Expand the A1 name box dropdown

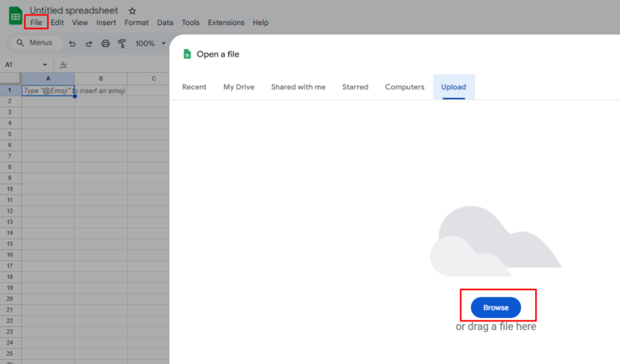(45, 65)
